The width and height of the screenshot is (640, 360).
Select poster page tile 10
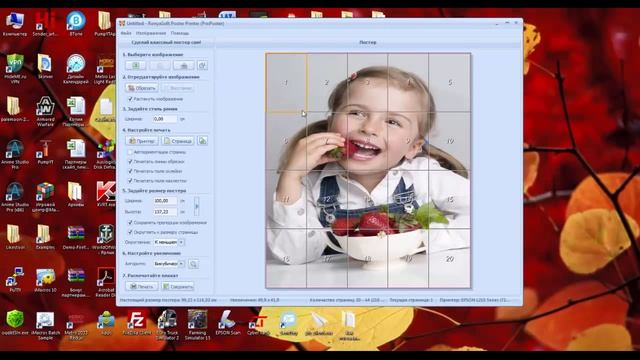point(449,141)
